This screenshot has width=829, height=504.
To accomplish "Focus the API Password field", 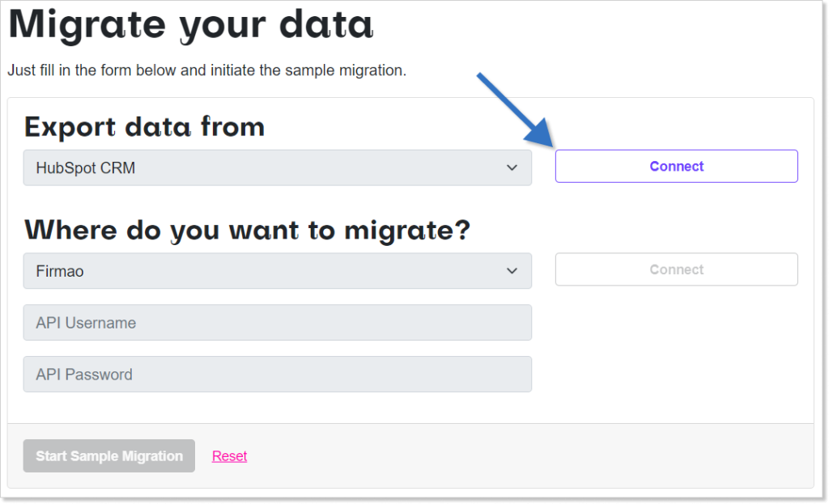I will tap(277, 374).
